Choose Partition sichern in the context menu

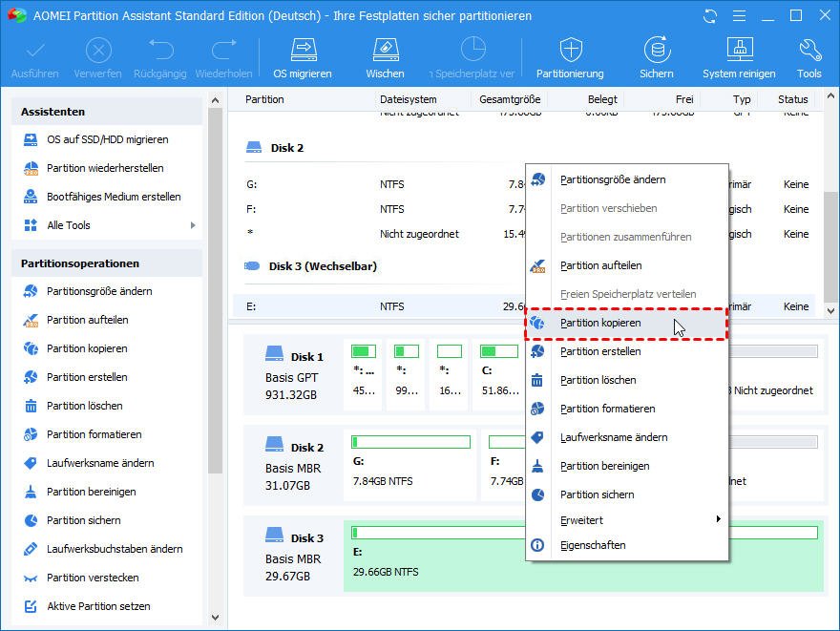click(x=627, y=494)
